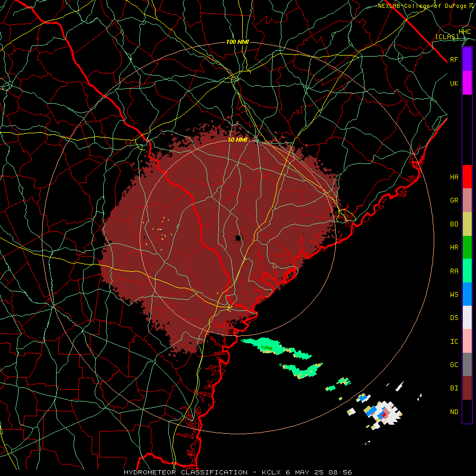Click the ND black legend swatch
Viewport: 476px width, 476px height.
467,411
